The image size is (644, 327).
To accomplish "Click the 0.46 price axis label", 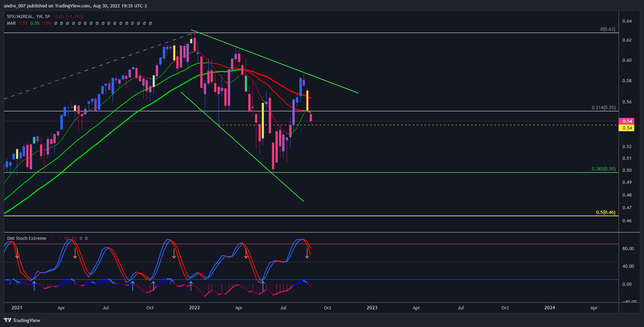I will click(627, 221).
